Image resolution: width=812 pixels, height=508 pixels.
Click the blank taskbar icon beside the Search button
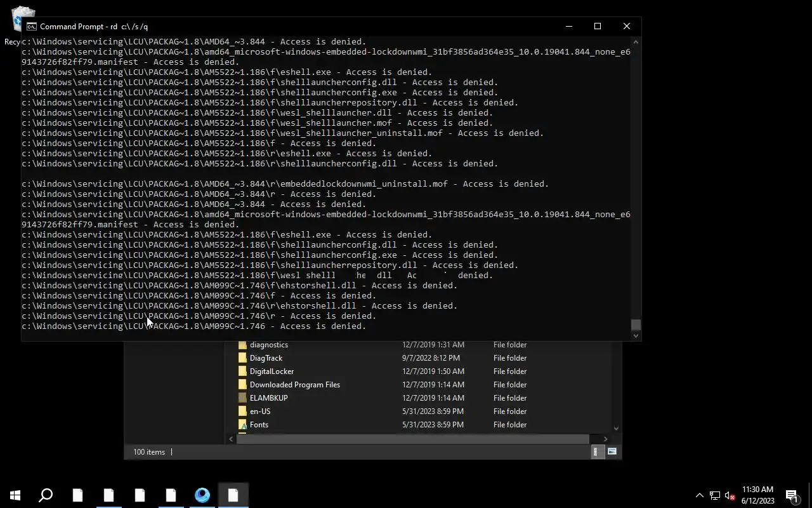click(x=77, y=495)
